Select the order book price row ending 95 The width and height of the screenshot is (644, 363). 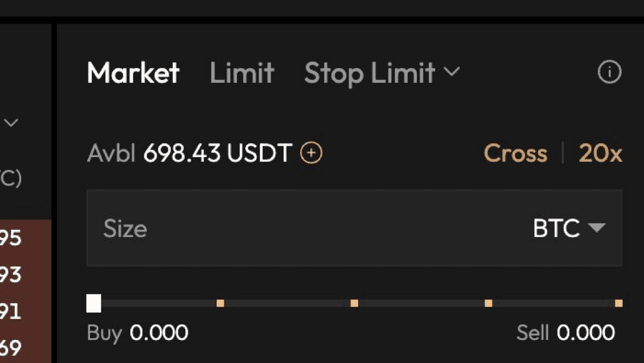coord(25,237)
